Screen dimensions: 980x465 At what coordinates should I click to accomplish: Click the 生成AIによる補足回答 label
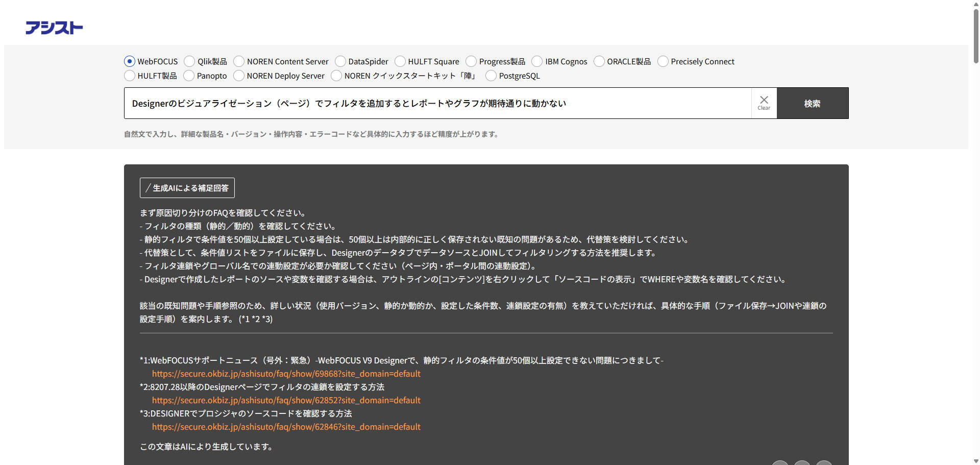point(187,188)
